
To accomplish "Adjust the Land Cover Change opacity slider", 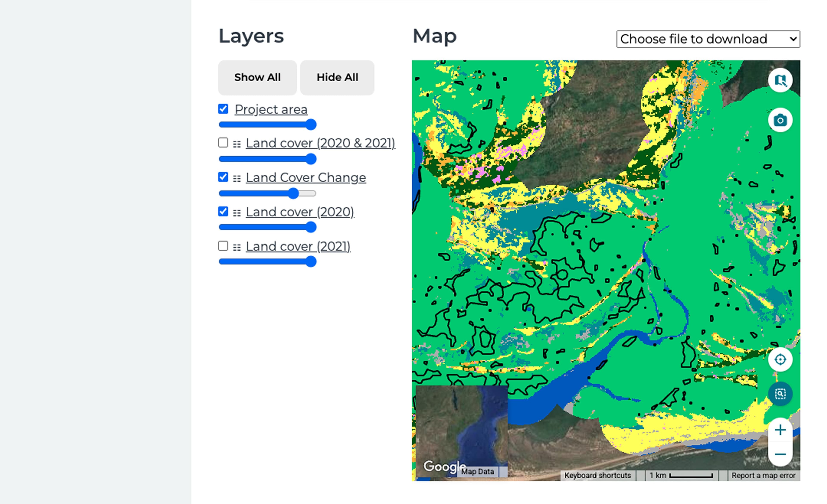I will 293,193.
